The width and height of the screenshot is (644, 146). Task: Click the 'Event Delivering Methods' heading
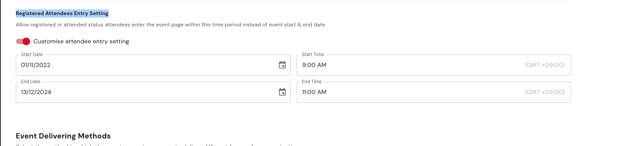pos(63,136)
